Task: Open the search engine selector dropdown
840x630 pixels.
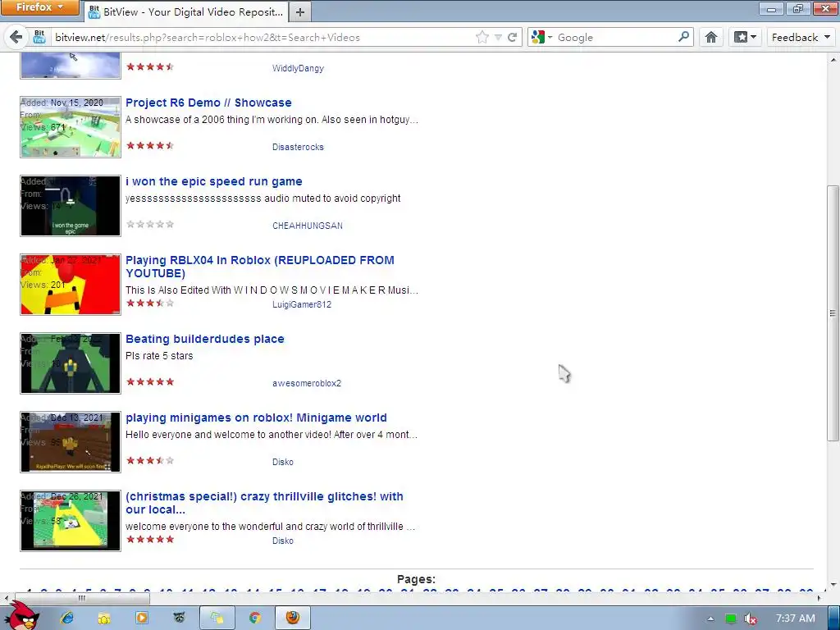Action: [541, 37]
